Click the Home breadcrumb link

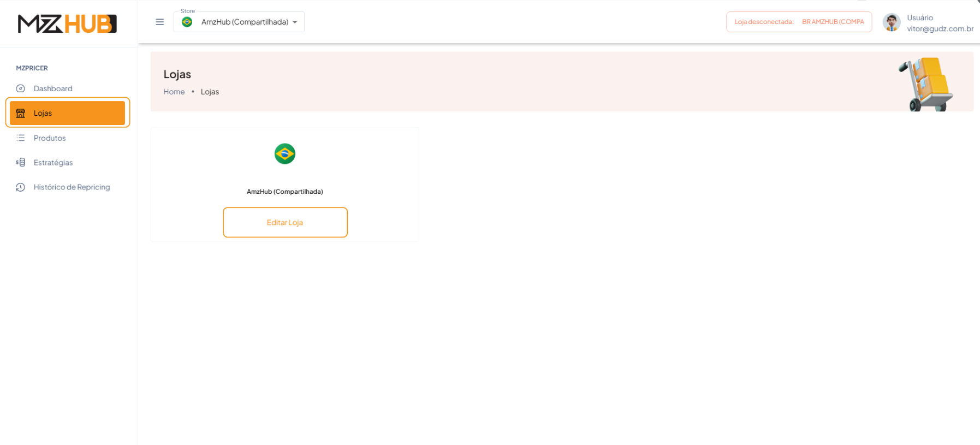click(x=174, y=92)
